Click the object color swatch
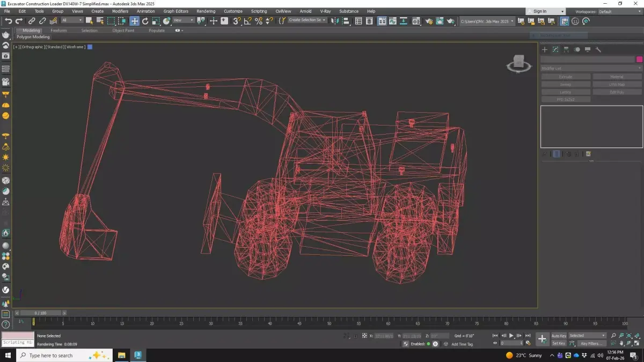This screenshot has height=362, width=644. pos(639,60)
